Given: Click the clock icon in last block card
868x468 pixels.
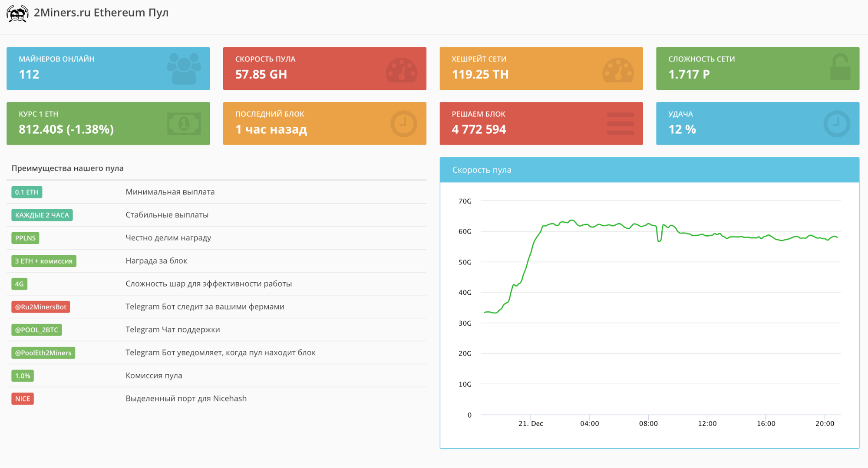Looking at the screenshot, I should [403, 124].
